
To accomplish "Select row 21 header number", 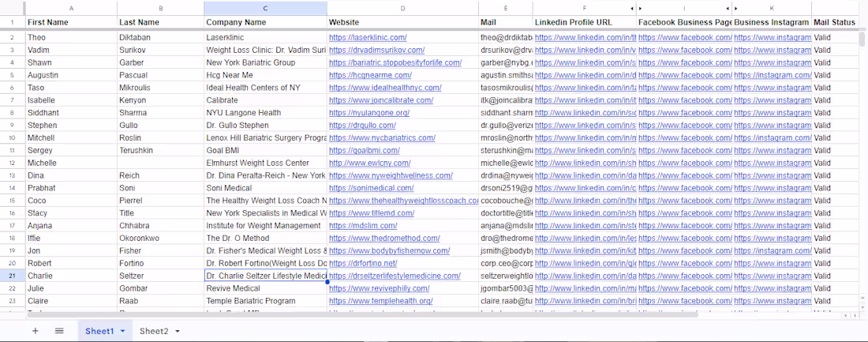I will [x=13, y=276].
